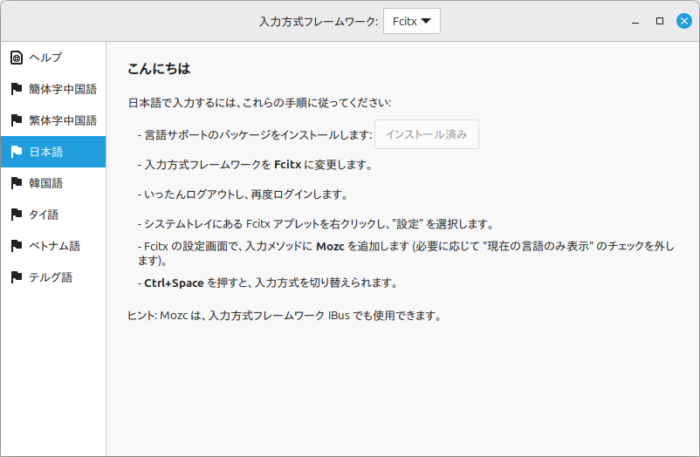Screen dimensions: 700x457
Task: Close the input method window
Action: click(682, 21)
